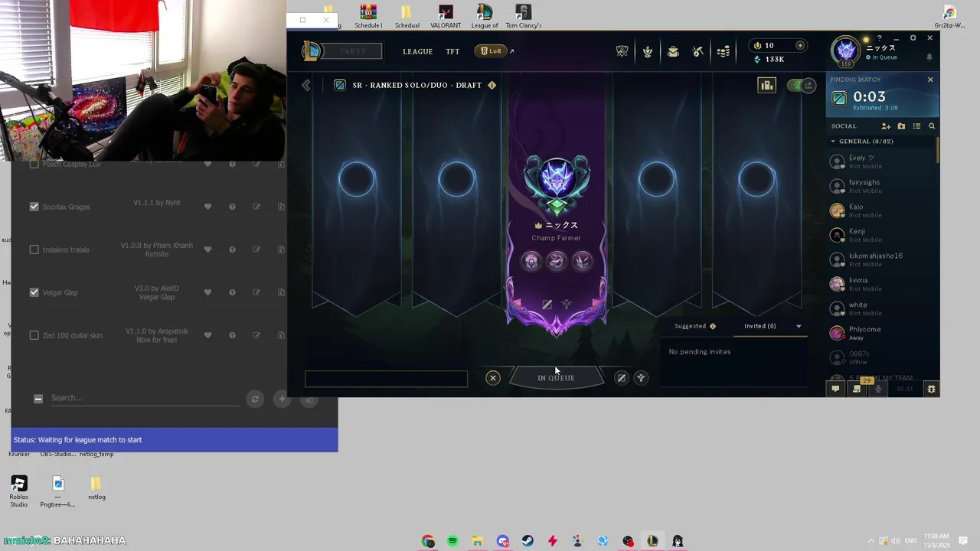Edit the Zed 100 dollar skin entry
980x551 pixels.
click(x=256, y=335)
